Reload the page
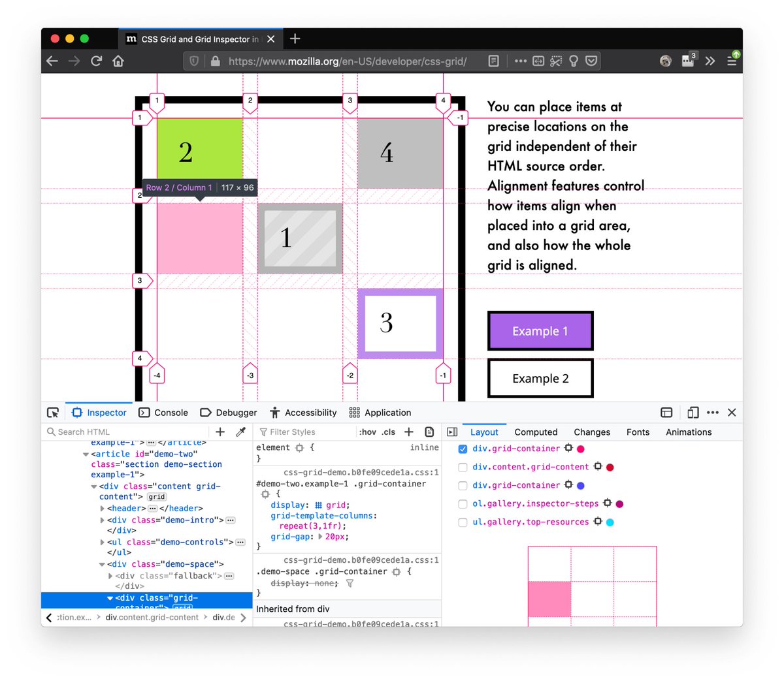784x681 pixels. (96, 61)
